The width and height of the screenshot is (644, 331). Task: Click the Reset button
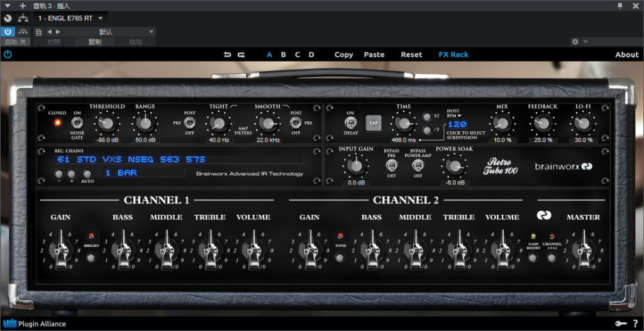[411, 55]
